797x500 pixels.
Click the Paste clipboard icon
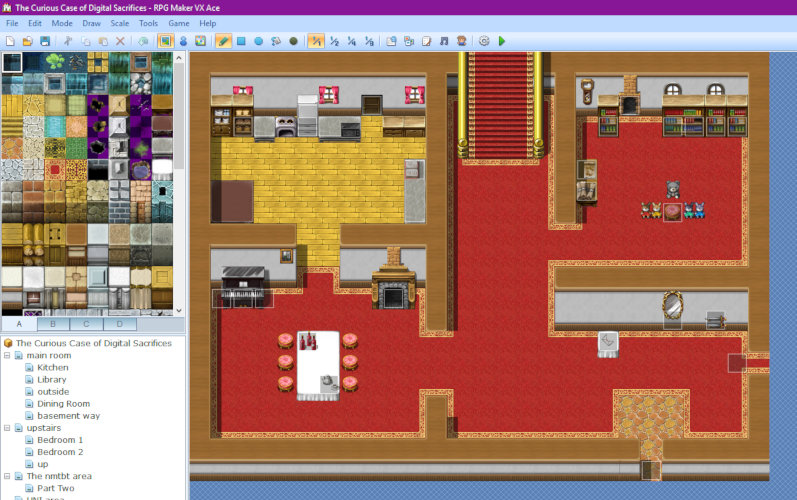pyautogui.click(x=103, y=41)
